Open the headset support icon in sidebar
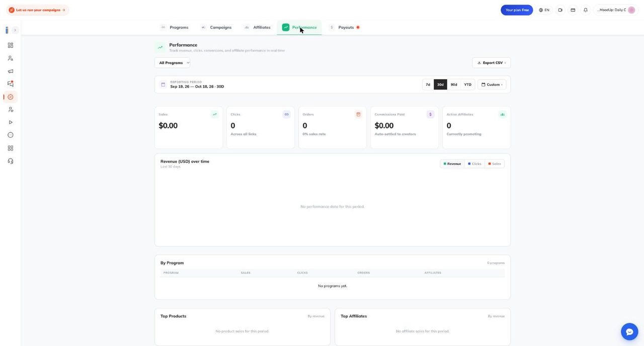 (x=10, y=161)
